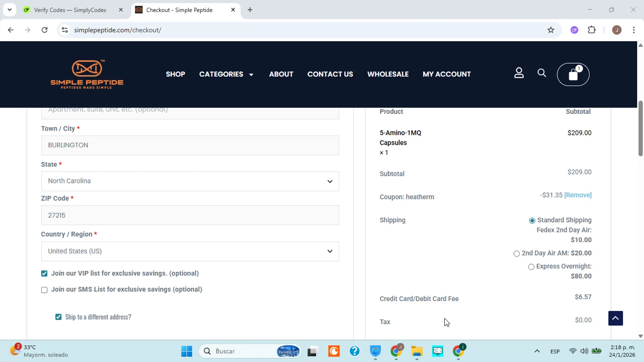Click the Windows taskbar search box
The width and height of the screenshot is (644, 362).
(250, 351)
